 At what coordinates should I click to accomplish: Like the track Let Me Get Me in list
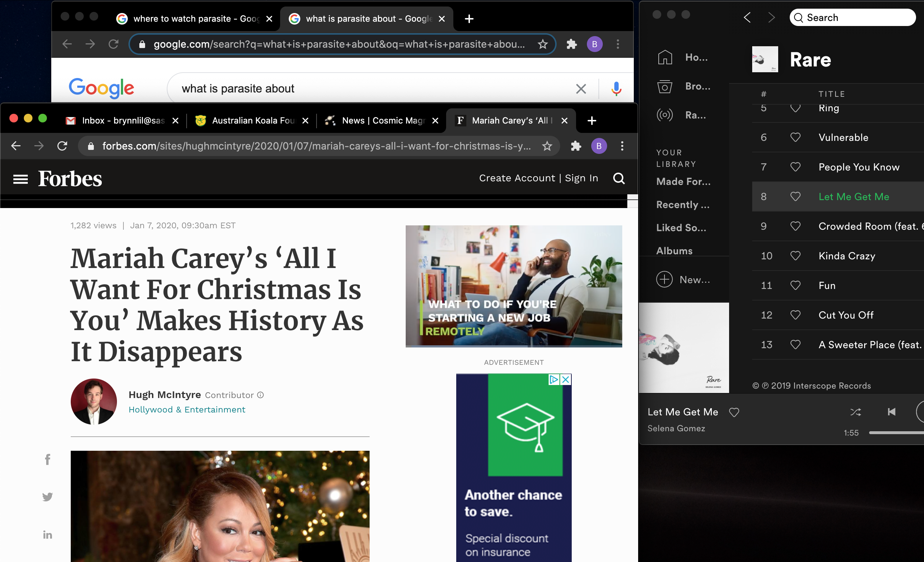click(796, 196)
